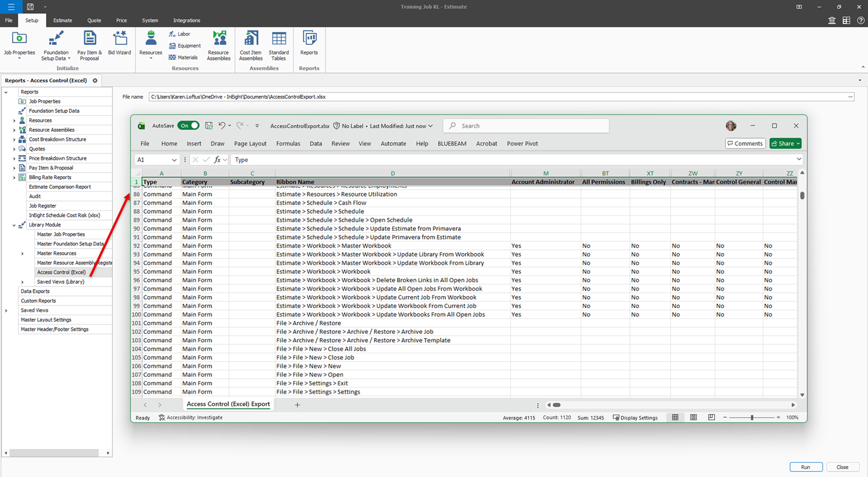Switch to the Estimate ribbon tab
This screenshot has height=477, width=868.
point(62,20)
